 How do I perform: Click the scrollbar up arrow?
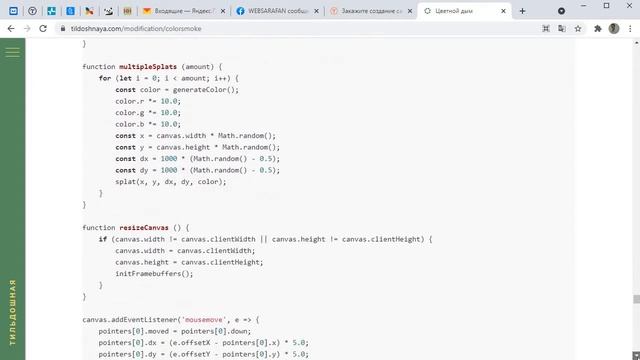point(636,42)
